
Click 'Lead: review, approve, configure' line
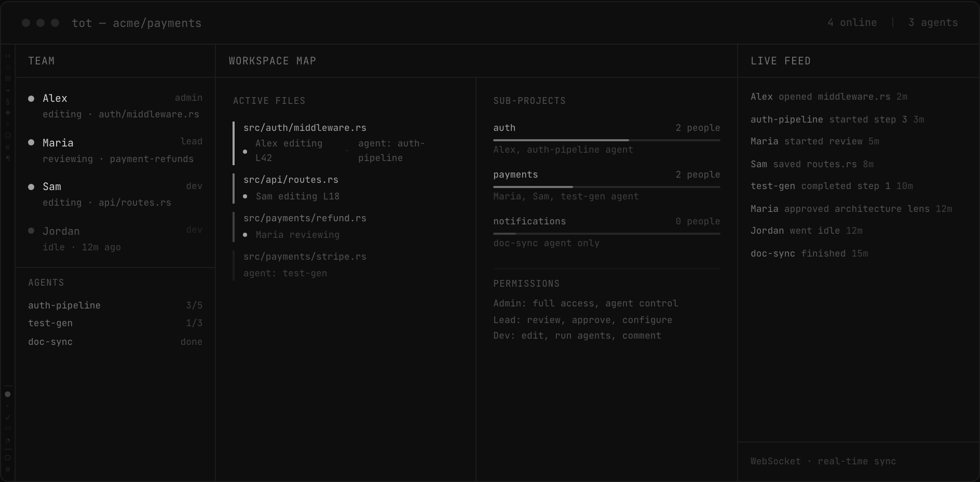point(583,320)
